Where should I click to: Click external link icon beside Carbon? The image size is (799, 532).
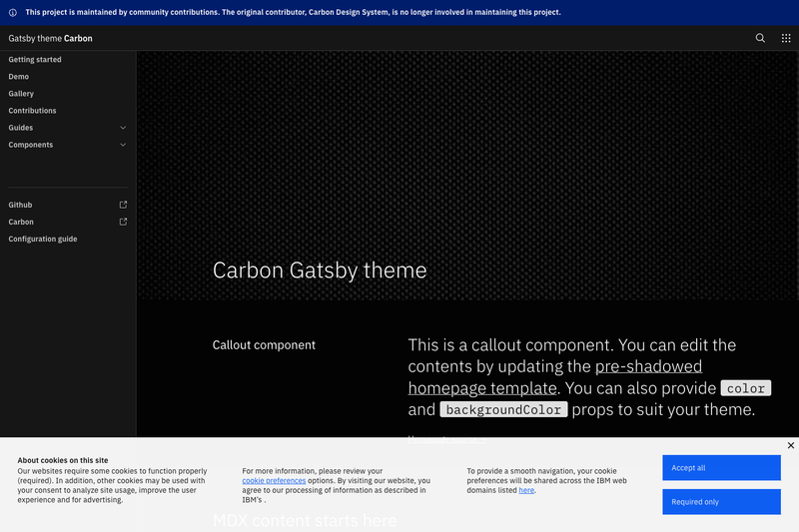click(123, 222)
